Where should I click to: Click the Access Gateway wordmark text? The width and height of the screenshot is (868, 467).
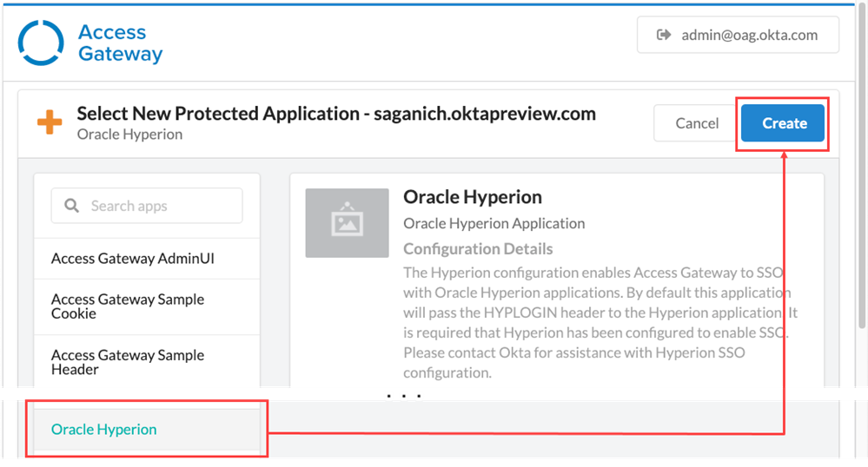click(x=119, y=43)
